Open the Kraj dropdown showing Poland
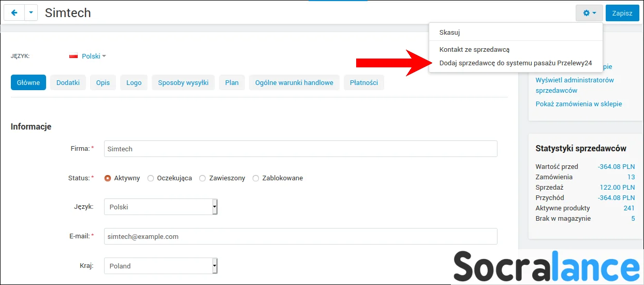This screenshot has height=285, width=644. (x=160, y=266)
